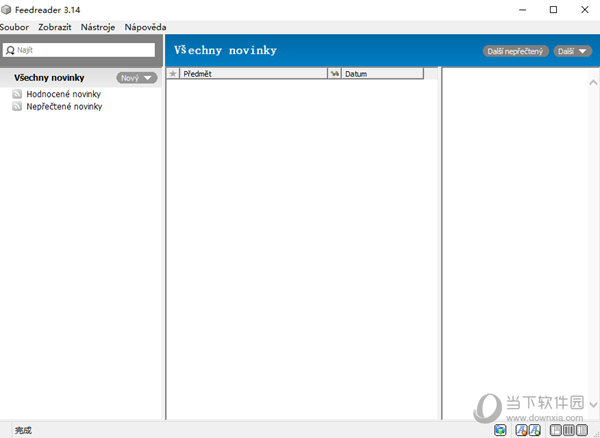Viewport: 600px width, 438px height.
Task: Sort by the Datum column header
Action: (x=380, y=74)
